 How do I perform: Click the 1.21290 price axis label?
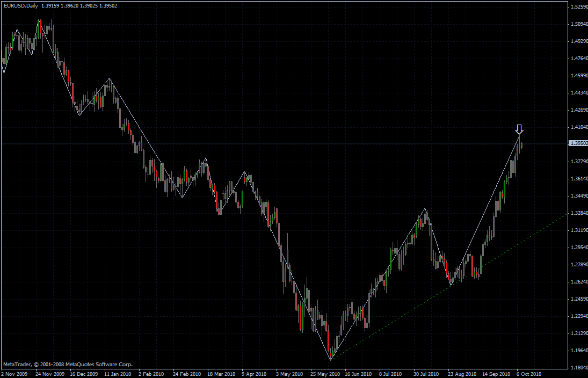tap(579, 333)
